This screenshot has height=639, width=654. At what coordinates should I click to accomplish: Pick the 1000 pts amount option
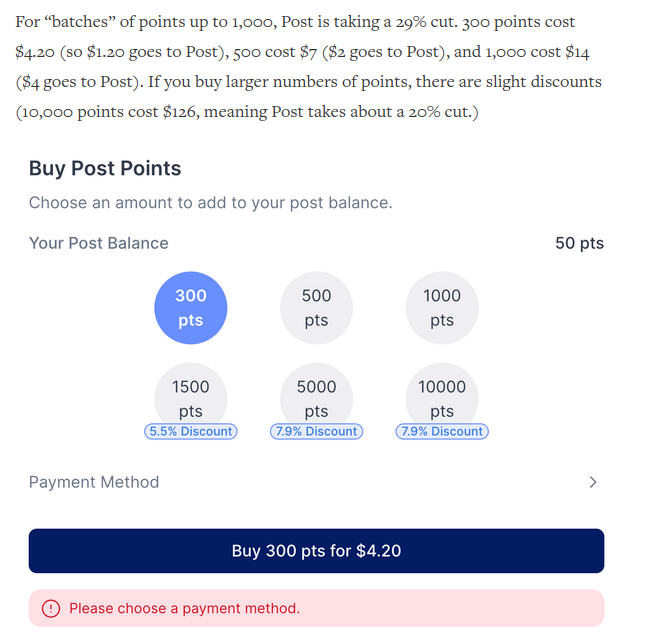[442, 308]
